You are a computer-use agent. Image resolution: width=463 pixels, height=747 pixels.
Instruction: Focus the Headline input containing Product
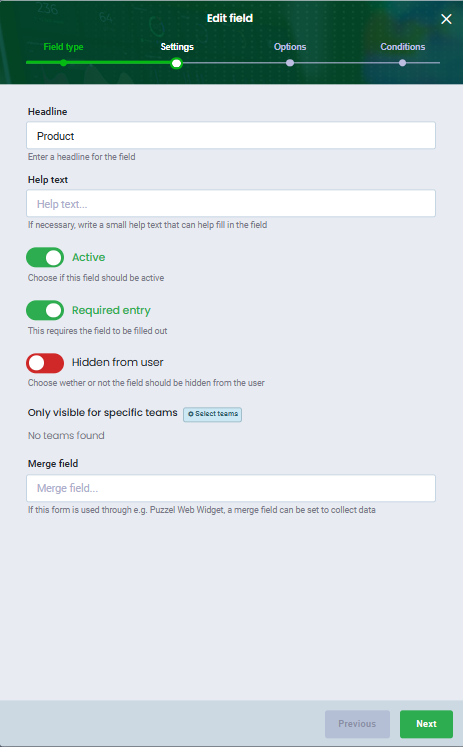pyautogui.click(x=231, y=136)
